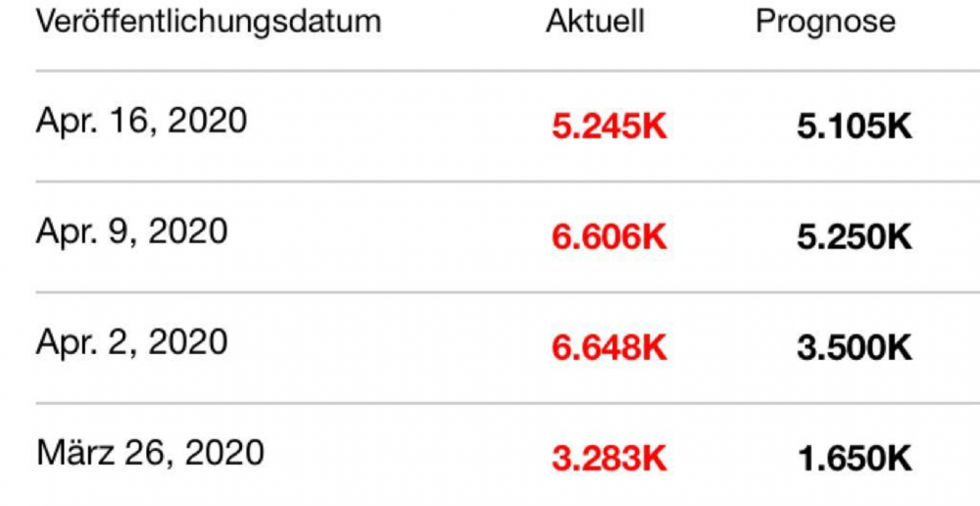Click the divider below the Apr. 9 row

(490, 292)
